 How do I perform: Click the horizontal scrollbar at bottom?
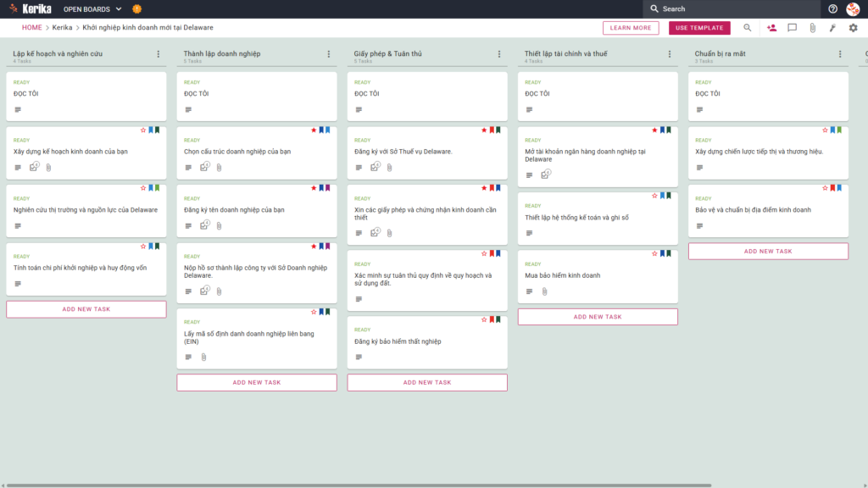pyautogui.click(x=359, y=485)
